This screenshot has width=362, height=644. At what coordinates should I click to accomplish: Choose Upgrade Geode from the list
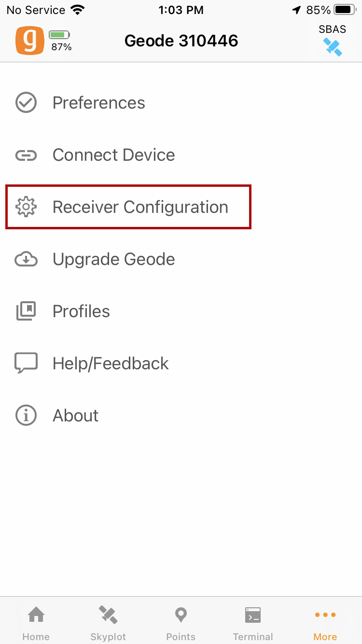tap(113, 259)
